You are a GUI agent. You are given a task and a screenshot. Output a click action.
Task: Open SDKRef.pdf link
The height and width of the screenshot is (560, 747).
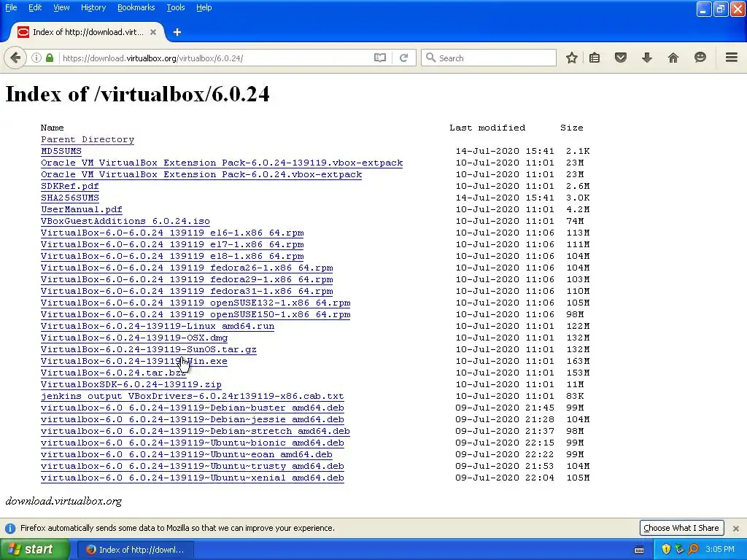[x=69, y=186]
